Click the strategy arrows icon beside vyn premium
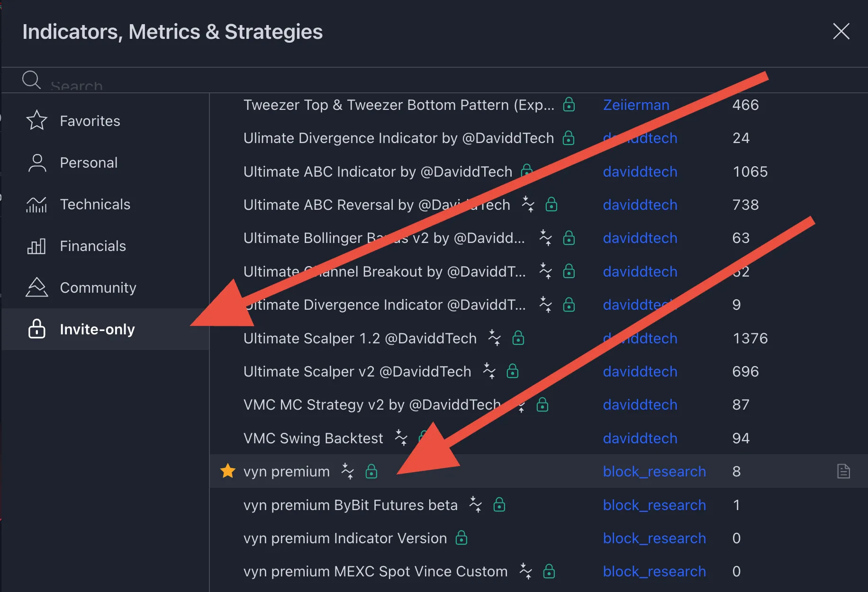The image size is (868, 592). tap(348, 471)
